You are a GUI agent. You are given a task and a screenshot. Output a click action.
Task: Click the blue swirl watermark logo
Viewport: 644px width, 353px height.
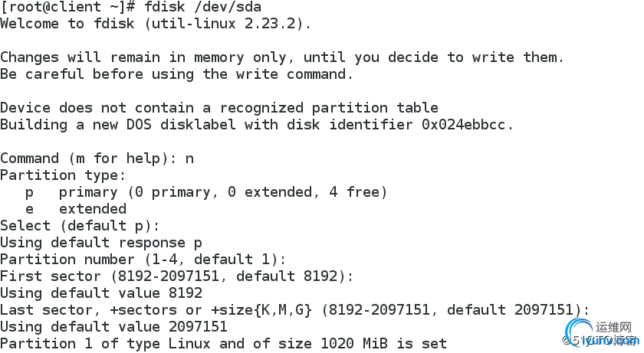point(579,332)
